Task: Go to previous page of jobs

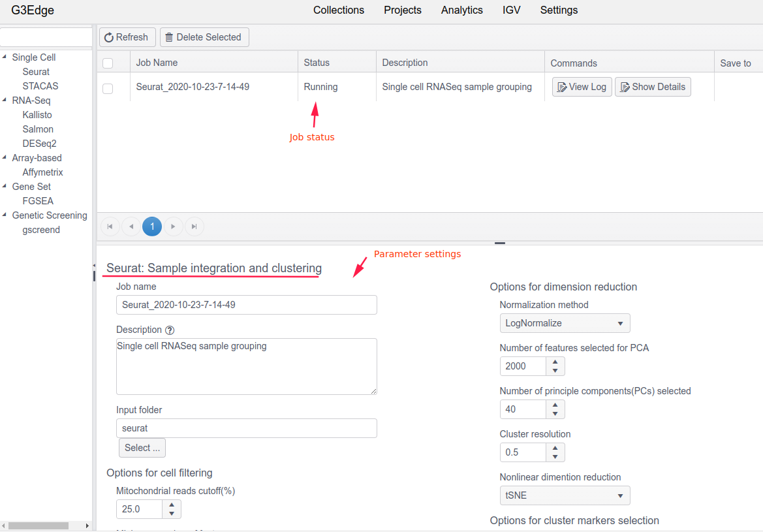Action: point(131,227)
